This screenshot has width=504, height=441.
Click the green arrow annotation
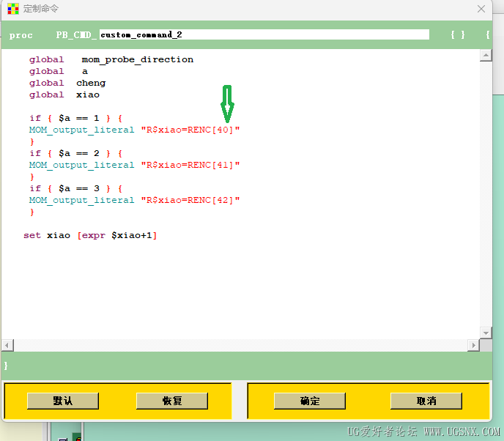click(x=227, y=104)
